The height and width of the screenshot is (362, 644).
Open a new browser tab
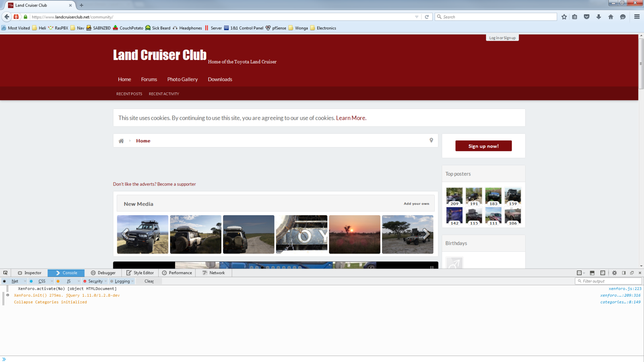[x=81, y=5]
